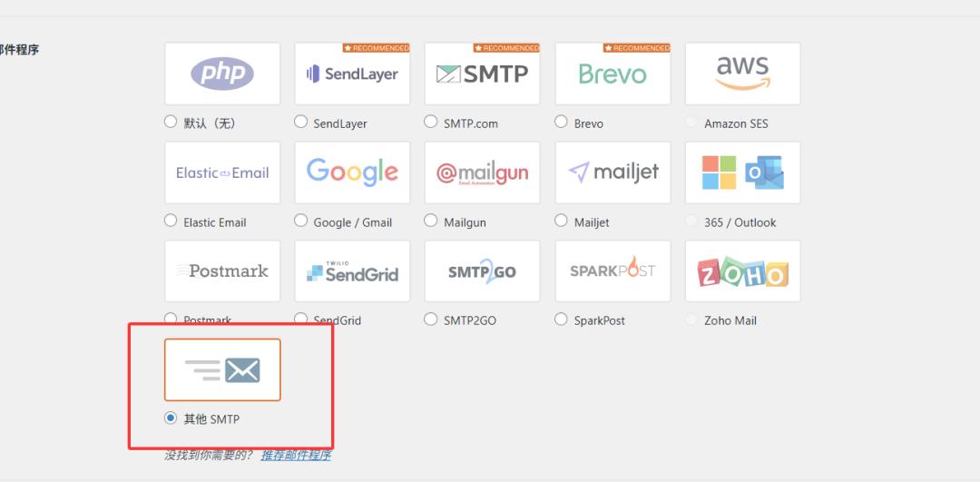
Task: Choose the Elastic Email logo card
Action: click(222, 172)
